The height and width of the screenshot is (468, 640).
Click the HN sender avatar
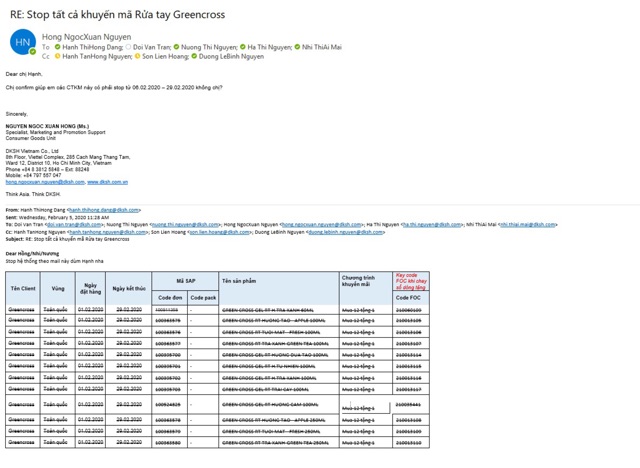point(22,43)
